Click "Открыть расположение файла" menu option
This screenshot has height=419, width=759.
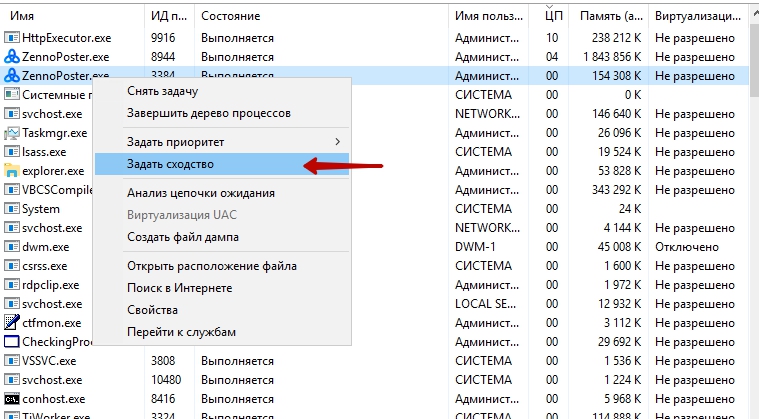pos(211,266)
